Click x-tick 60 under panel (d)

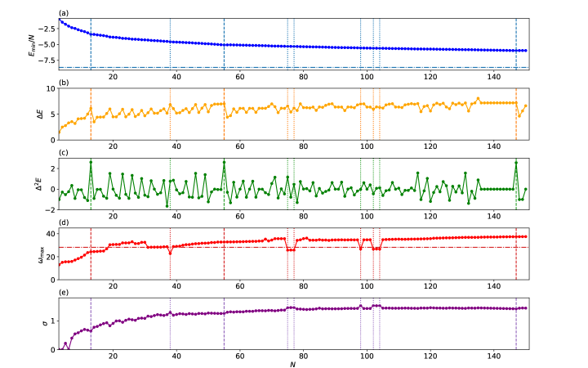click(240, 286)
